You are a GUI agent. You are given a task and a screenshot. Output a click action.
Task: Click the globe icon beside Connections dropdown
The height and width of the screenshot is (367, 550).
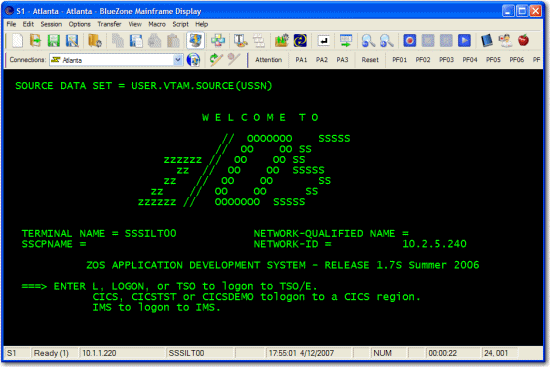(193, 60)
